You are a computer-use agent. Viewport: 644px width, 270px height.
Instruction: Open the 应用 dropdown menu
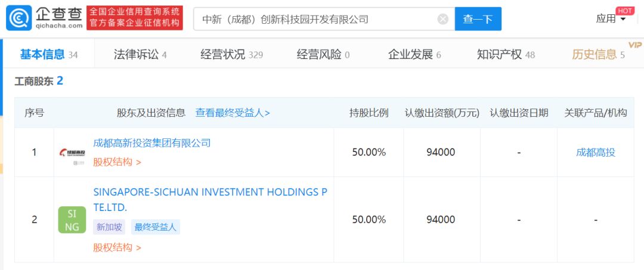(x=611, y=19)
